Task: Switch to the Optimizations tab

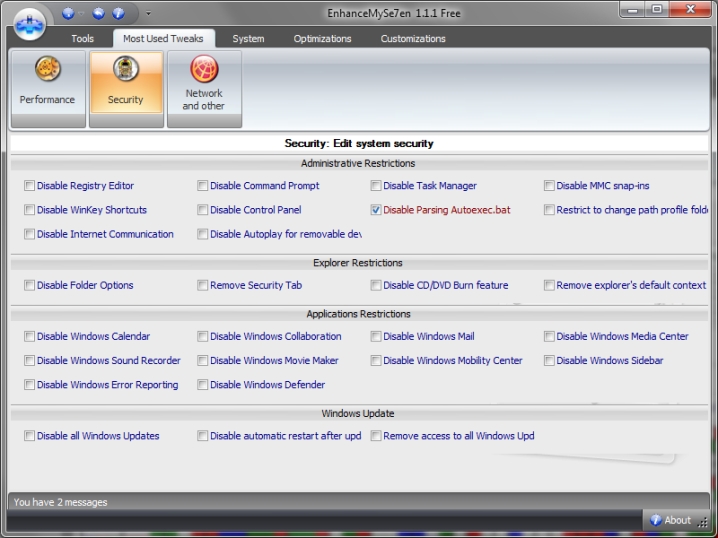Action: click(x=322, y=39)
